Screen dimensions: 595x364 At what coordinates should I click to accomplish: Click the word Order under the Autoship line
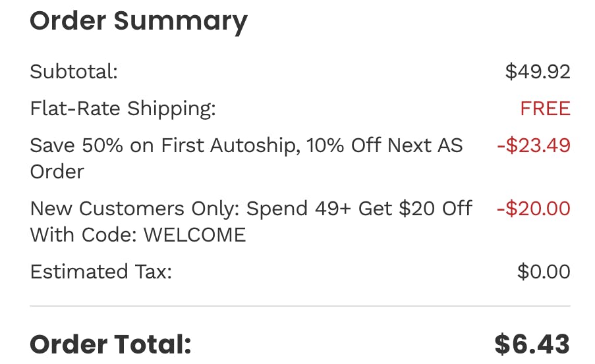(x=57, y=172)
